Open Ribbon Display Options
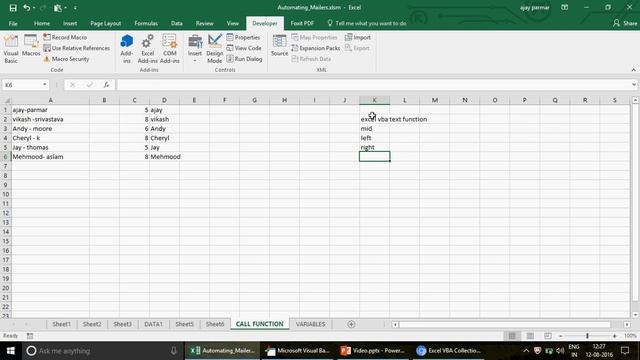 click(x=564, y=7)
